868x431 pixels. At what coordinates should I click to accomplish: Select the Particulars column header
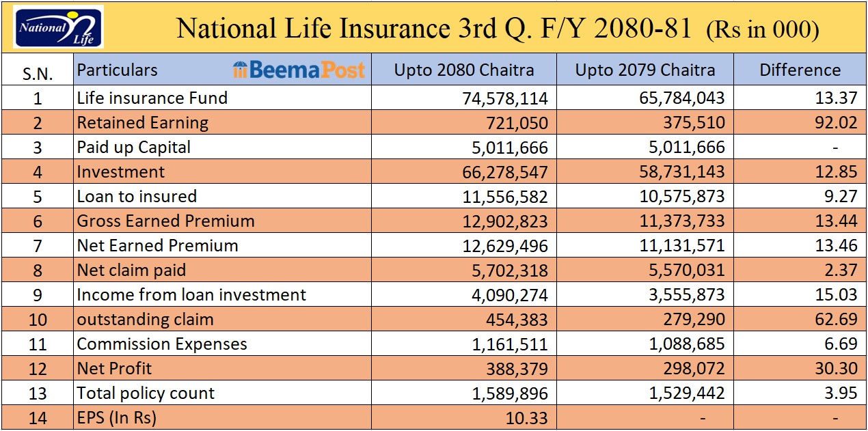click(117, 70)
